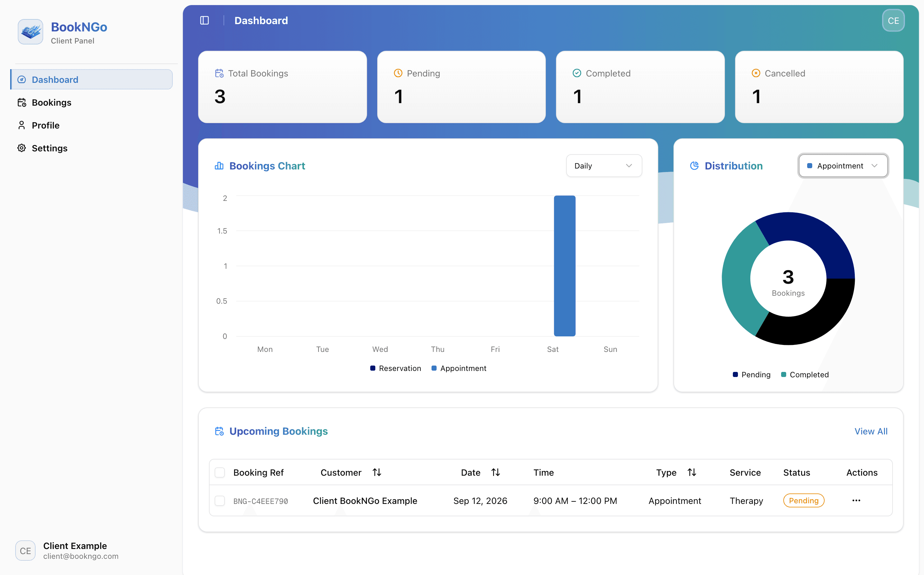Viewport: 924px width, 575px height.
Task: Open the Appointment distribution dropdown
Action: (843, 166)
